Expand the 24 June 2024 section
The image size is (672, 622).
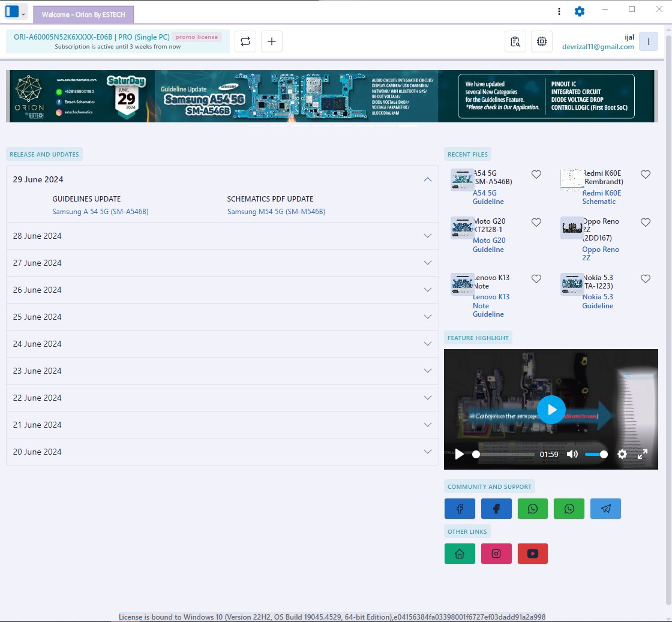click(x=223, y=344)
